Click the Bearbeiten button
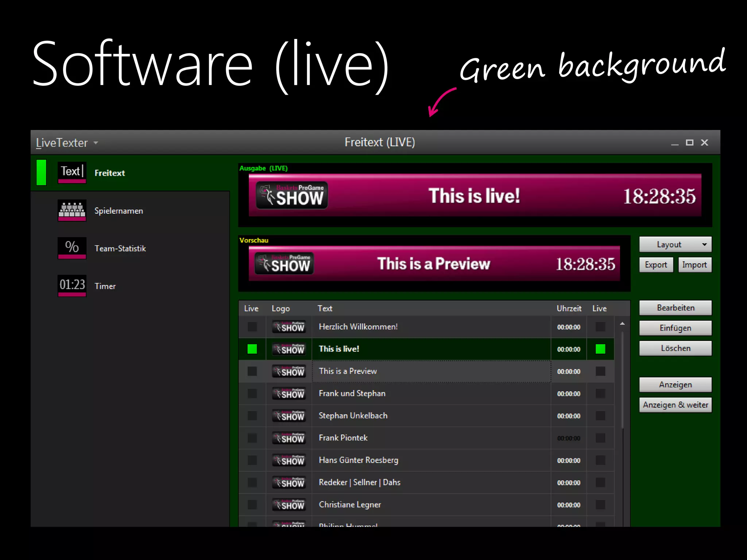Screen dimensions: 747x560 pyautogui.click(x=675, y=308)
